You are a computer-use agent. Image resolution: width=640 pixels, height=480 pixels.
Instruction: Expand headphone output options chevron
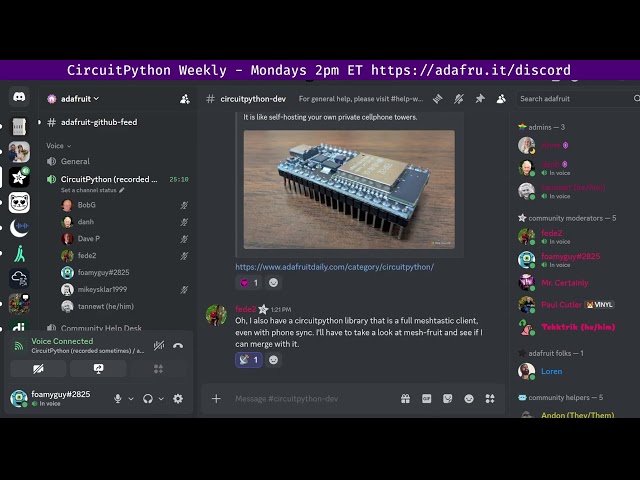point(161,399)
